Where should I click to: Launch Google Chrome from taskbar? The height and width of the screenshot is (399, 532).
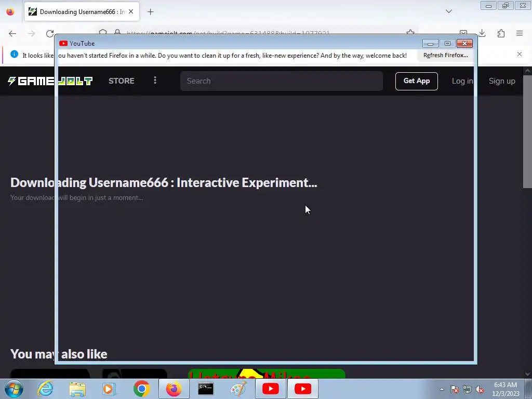[x=142, y=389]
